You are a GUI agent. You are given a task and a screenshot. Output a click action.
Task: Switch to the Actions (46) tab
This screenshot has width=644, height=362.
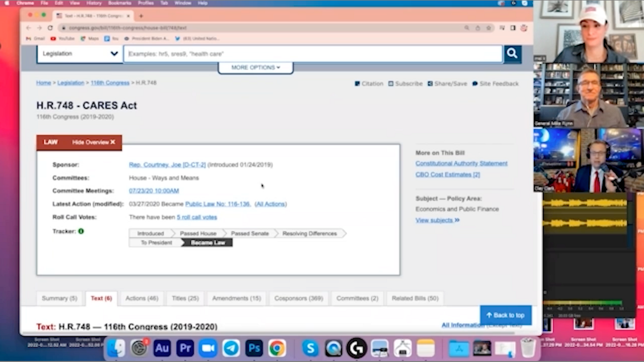click(141, 298)
